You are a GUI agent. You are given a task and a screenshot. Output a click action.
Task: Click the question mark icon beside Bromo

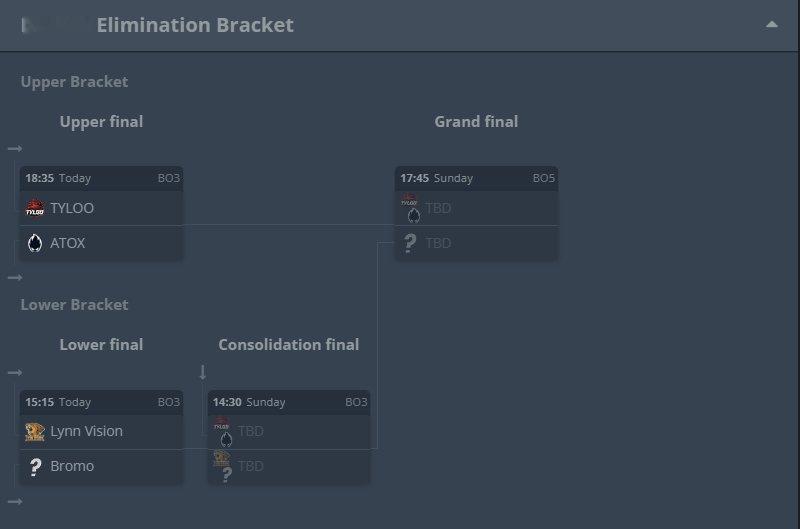click(x=35, y=466)
